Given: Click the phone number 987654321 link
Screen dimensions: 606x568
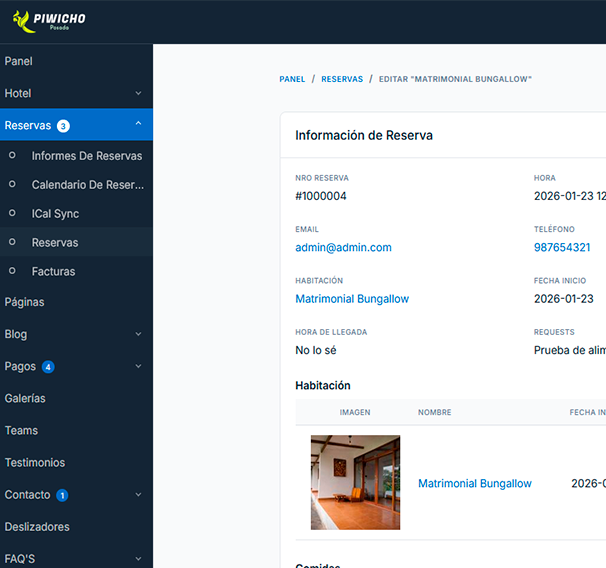Looking at the screenshot, I should (x=562, y=247).
